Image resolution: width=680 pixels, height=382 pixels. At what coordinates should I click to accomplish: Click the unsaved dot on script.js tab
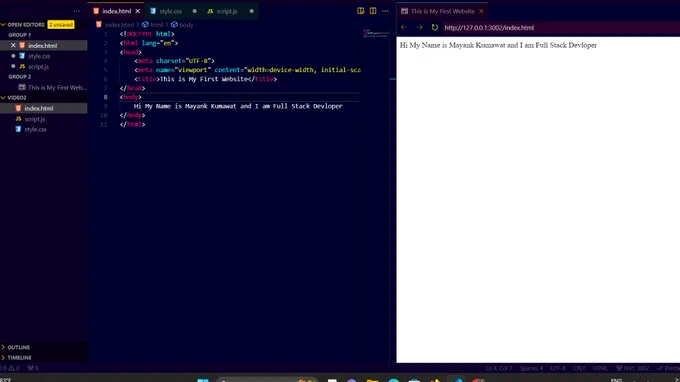click(x=252, y=11)
